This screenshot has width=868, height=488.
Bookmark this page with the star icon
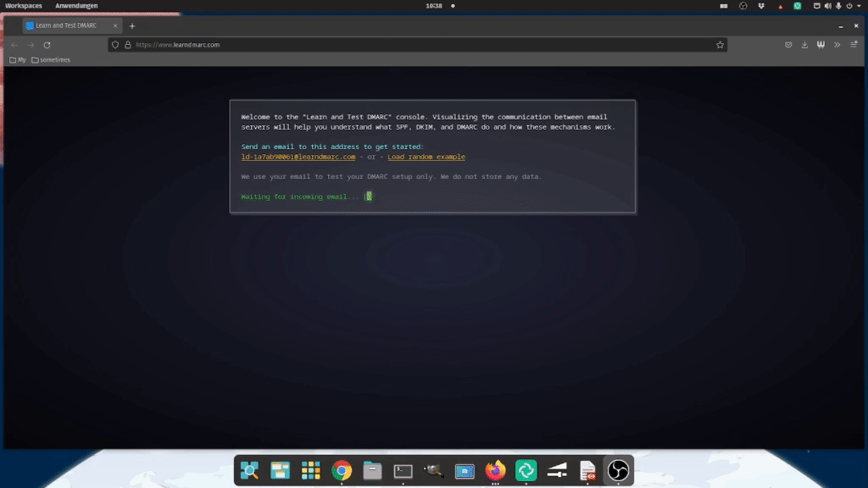[x=720, y=45]
